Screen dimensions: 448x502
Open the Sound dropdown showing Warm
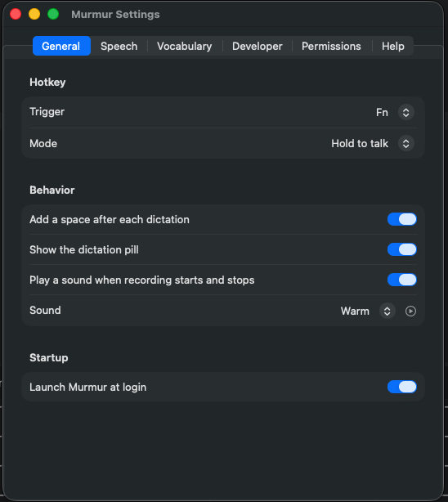tap(388, 312)
